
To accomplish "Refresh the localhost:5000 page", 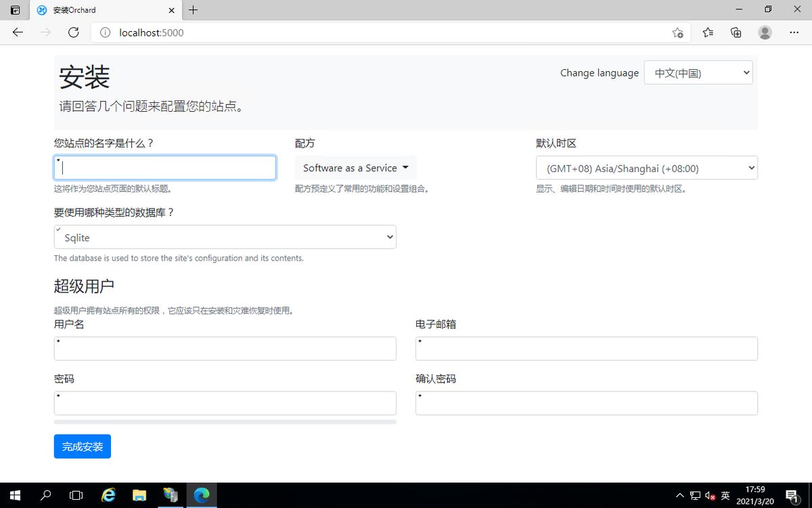I will (73, 32).
